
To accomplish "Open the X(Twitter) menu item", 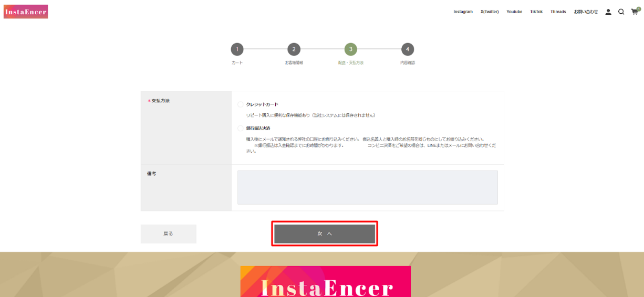I will click(489, 12).
